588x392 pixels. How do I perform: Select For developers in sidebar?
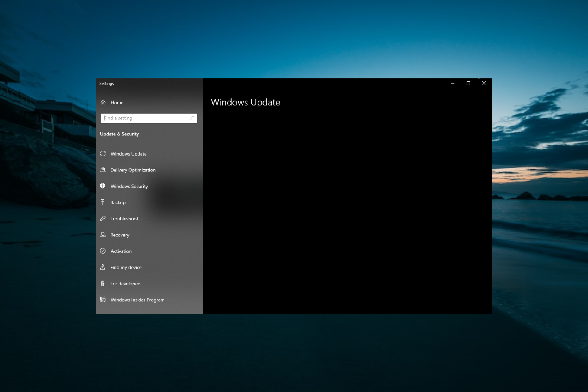(149, 284)
